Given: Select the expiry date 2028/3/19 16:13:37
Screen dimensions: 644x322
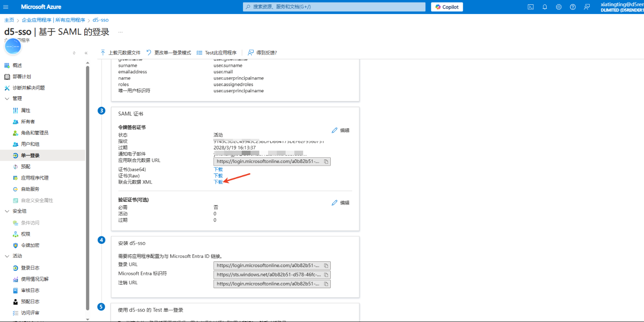Looking at the screenshot, I should coord(234,148).
